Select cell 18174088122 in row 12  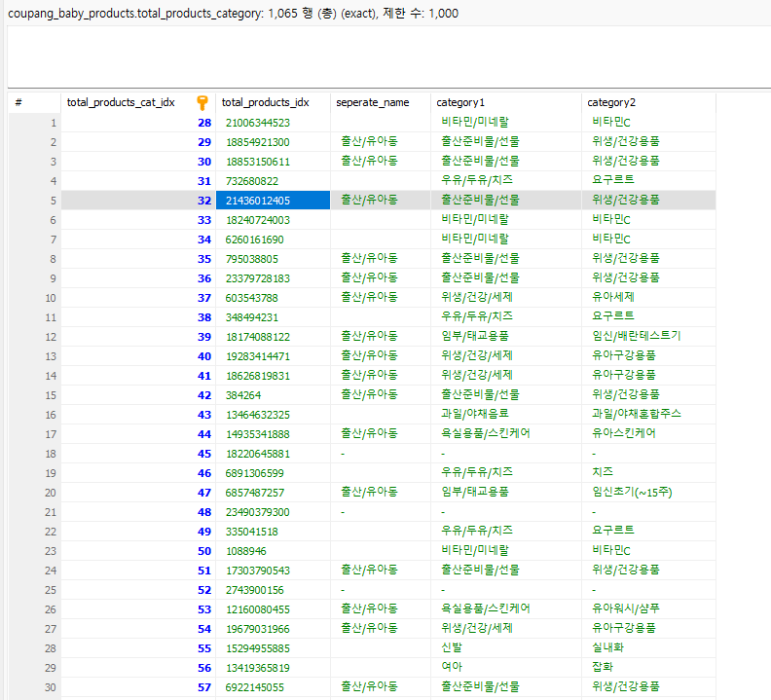pyautogui.click(x=273, y=337)
